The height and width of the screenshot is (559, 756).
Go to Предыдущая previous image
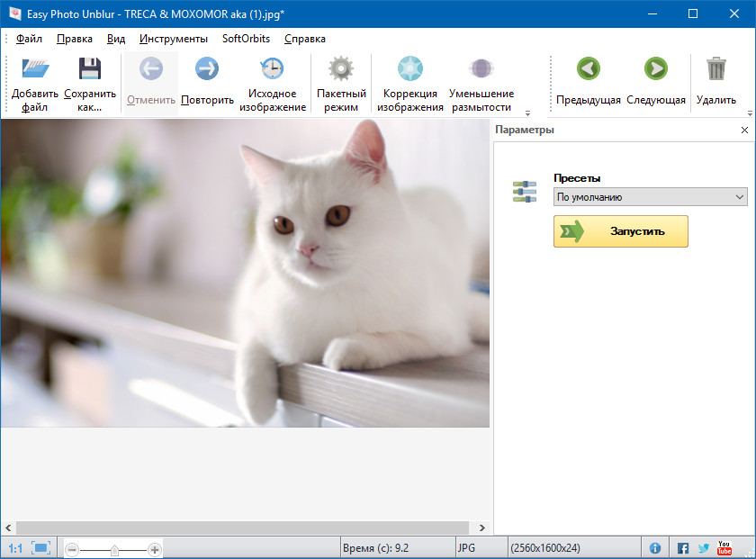coord(589,70)
